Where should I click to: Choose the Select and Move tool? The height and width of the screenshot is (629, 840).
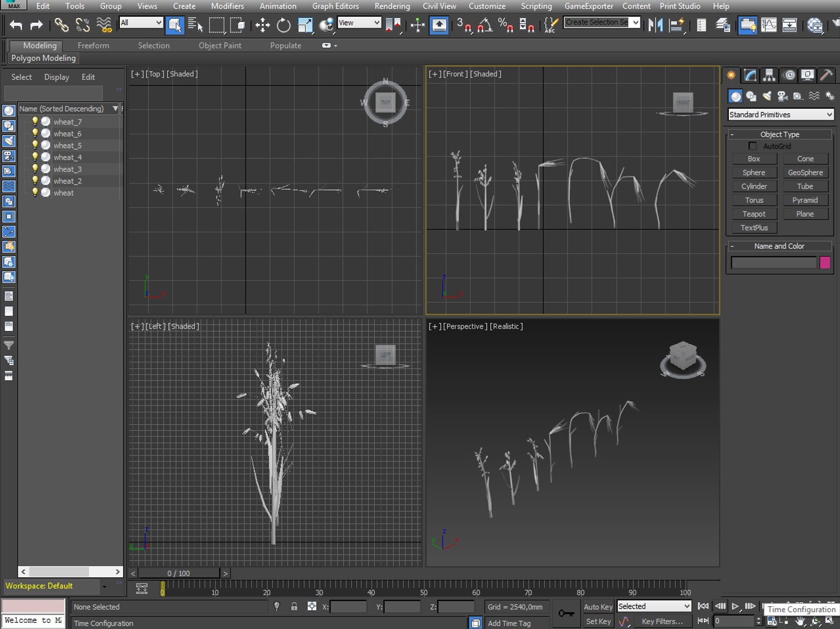[x=263, y=25]
